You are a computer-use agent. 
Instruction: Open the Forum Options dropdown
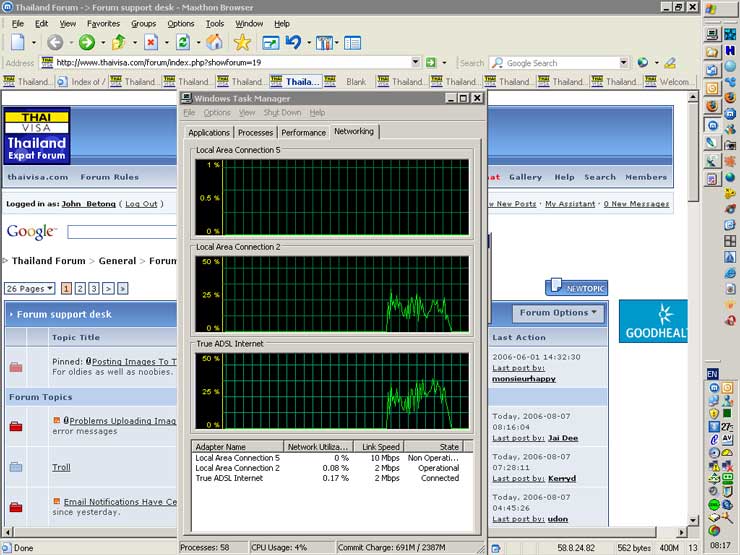[558, 313]
